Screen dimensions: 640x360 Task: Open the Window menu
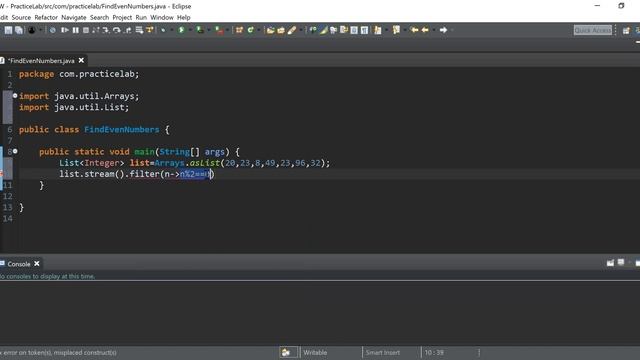coord(162,18)
